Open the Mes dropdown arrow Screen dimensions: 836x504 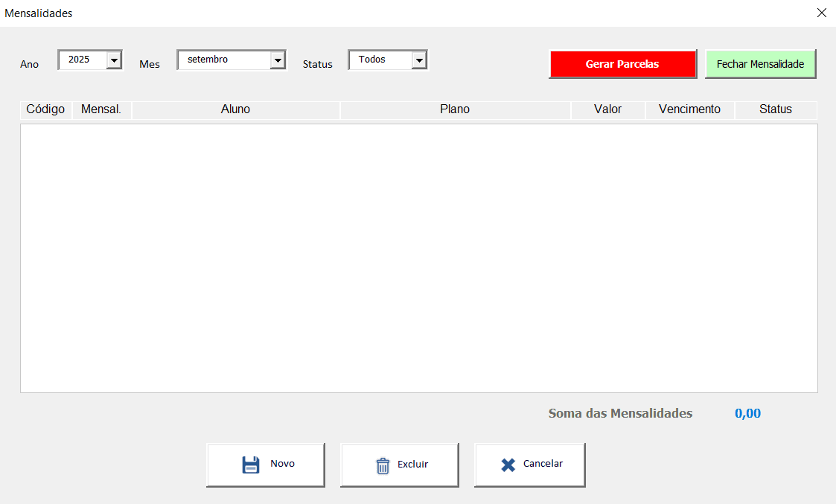click(x=278, y=60)
